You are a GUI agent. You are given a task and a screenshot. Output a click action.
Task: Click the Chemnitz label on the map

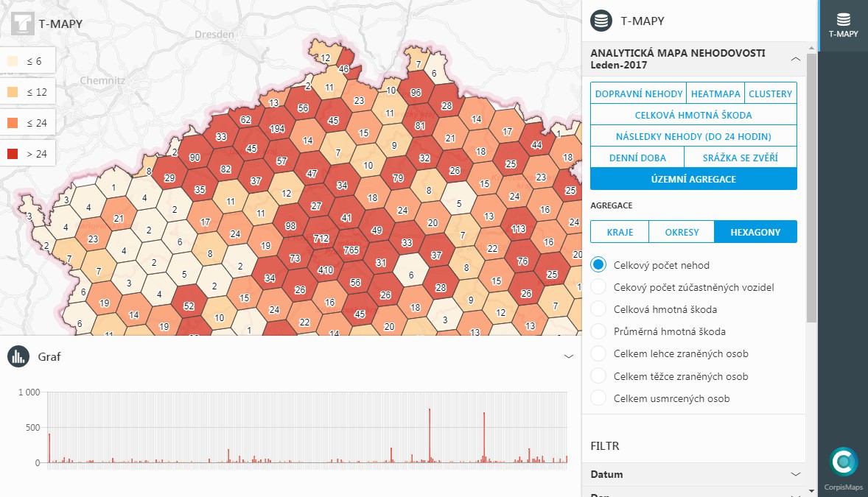tap(102, 80)
